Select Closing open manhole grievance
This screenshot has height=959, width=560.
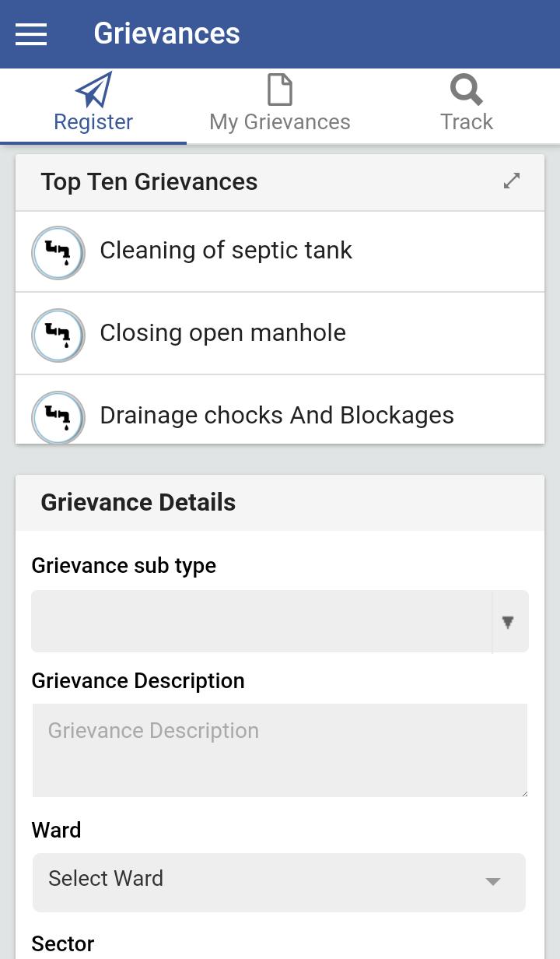click(x=280, y=334)
